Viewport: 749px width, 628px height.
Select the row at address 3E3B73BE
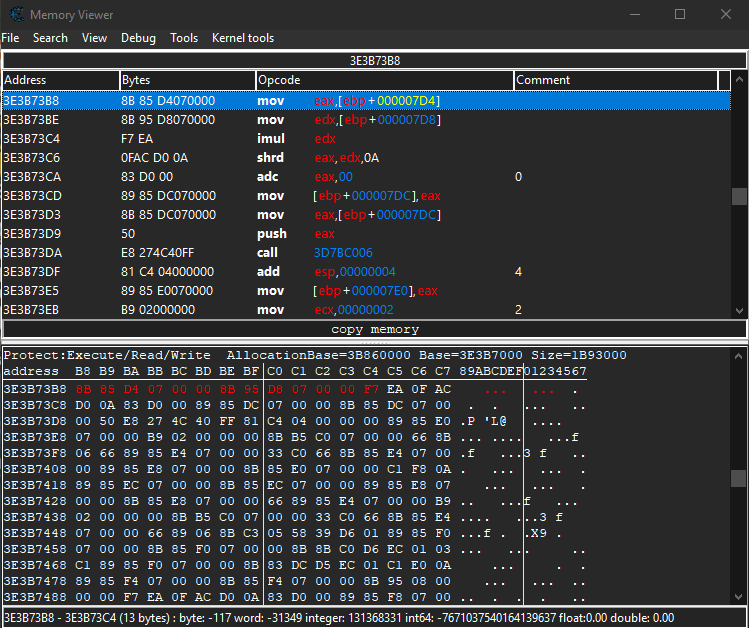point(366,120)
